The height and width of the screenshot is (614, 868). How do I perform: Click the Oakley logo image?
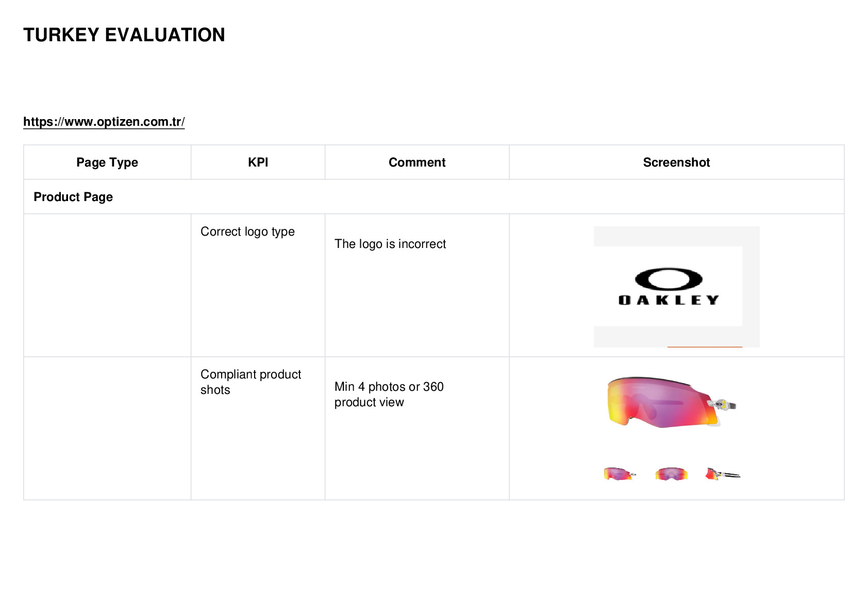tap(676, 287)
